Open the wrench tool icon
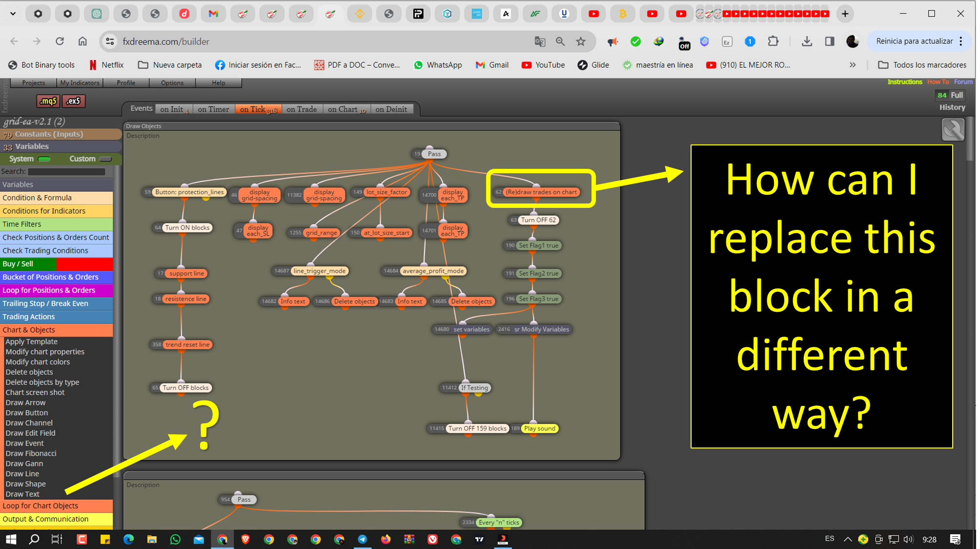 pos(953,130)
